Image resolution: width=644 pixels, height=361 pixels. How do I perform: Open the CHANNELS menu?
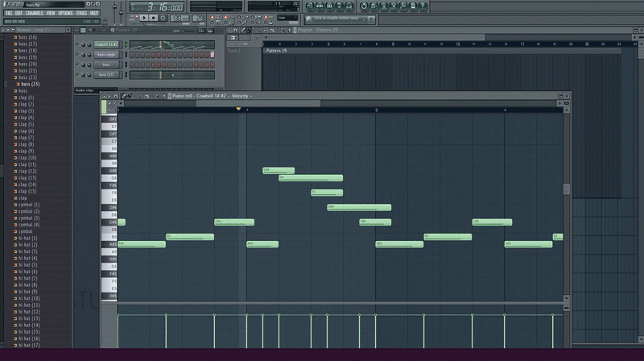pos(35,13)
